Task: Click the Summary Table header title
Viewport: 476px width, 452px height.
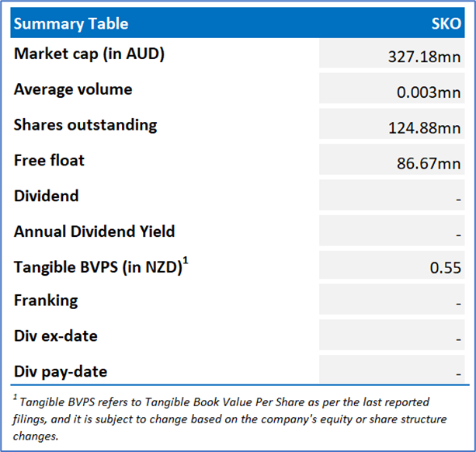Action: pyautogui.click(x=71, y=23)
